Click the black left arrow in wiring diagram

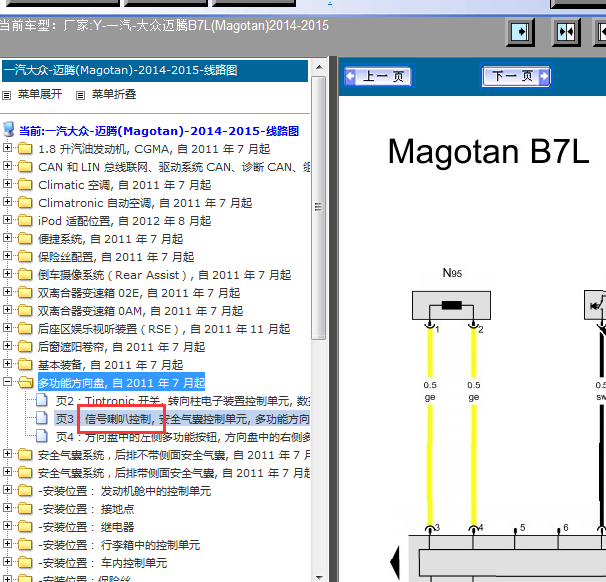[395, 562]
